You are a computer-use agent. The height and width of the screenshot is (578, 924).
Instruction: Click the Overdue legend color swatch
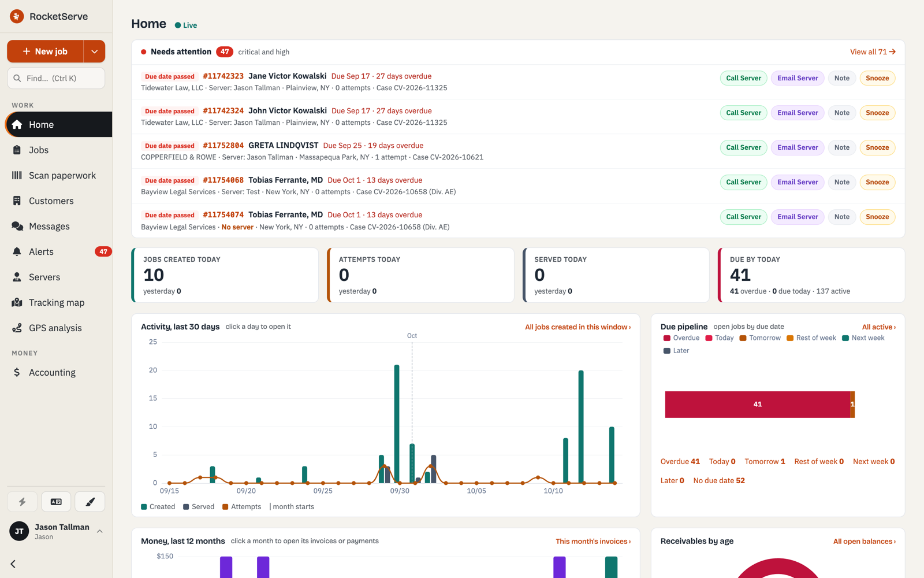667,338
